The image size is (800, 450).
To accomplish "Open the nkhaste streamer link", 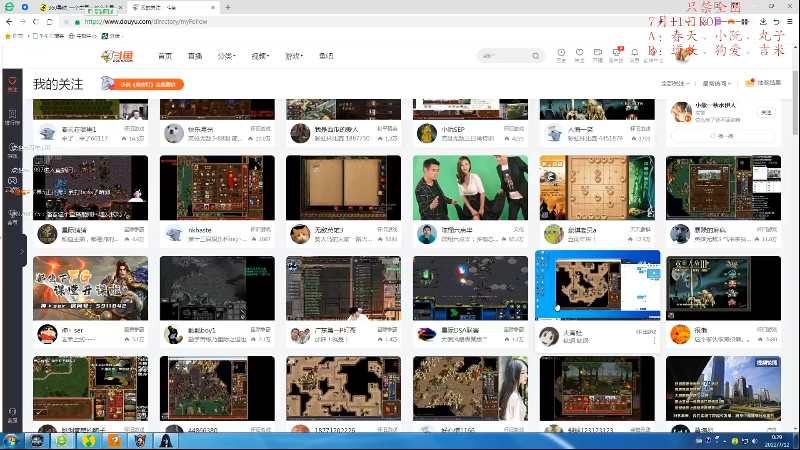I will [200, 230].
